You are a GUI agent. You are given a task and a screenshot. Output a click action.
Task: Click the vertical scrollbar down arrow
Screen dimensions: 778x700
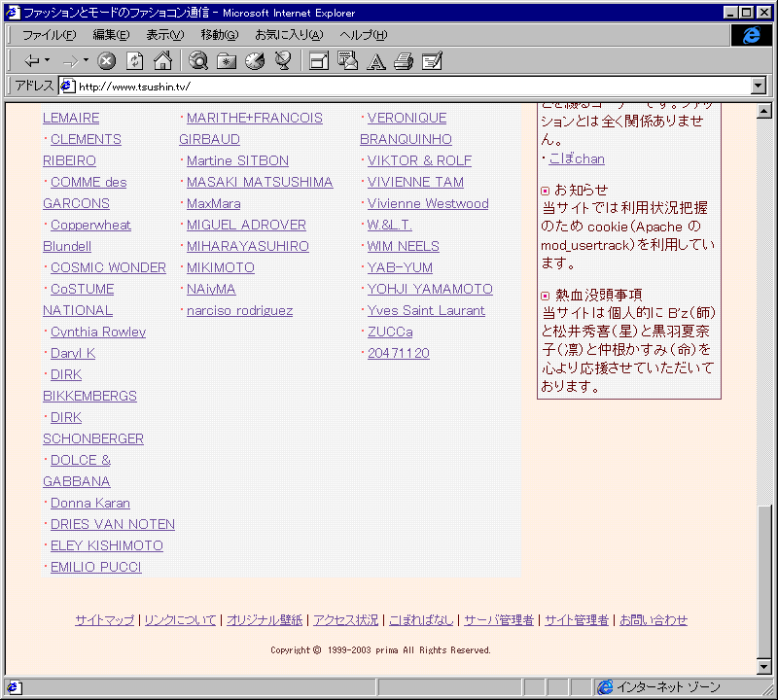click(x=764, y=667)
